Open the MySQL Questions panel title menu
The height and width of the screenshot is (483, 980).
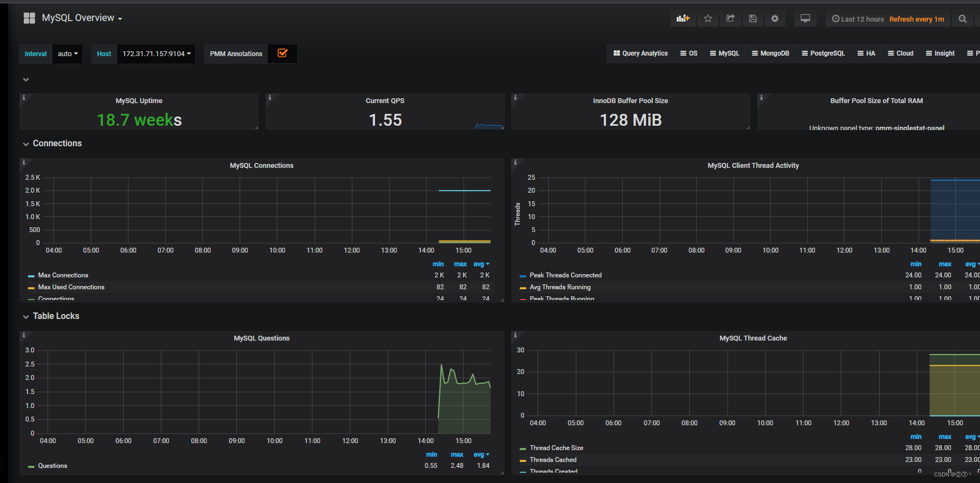click(x=262, y=338)
